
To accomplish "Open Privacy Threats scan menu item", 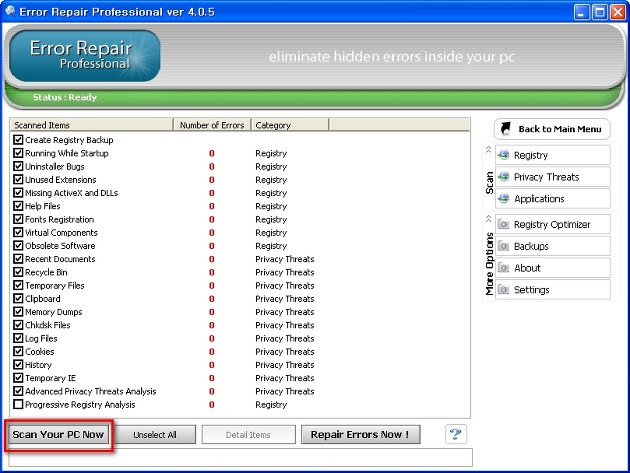I will (553, 177).
